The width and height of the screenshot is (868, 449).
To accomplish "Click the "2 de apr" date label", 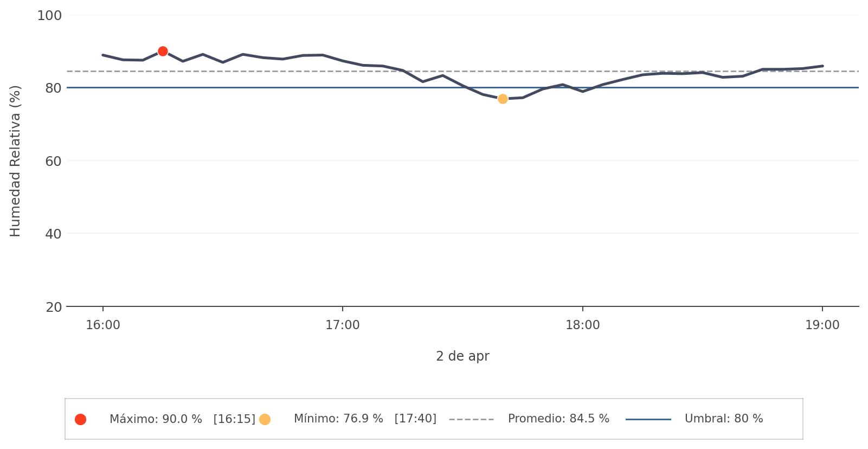I will coord(462,356).
